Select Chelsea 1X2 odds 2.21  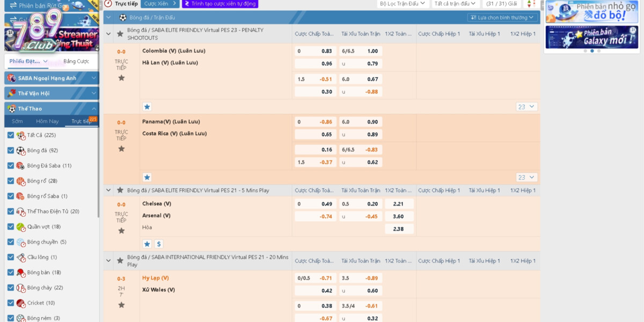tap(399, 204)
